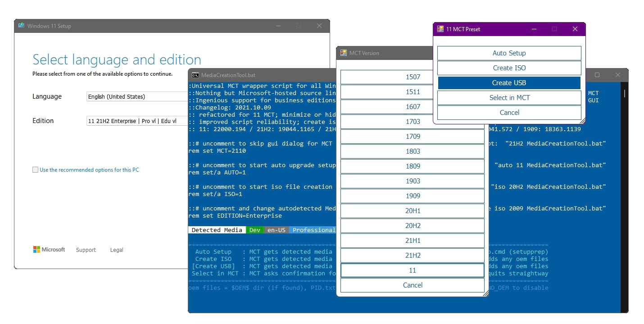The width and height of the screenshot is (644, 324).
Task: Cancel the MCT Version dialog
Action: (413, 285)
